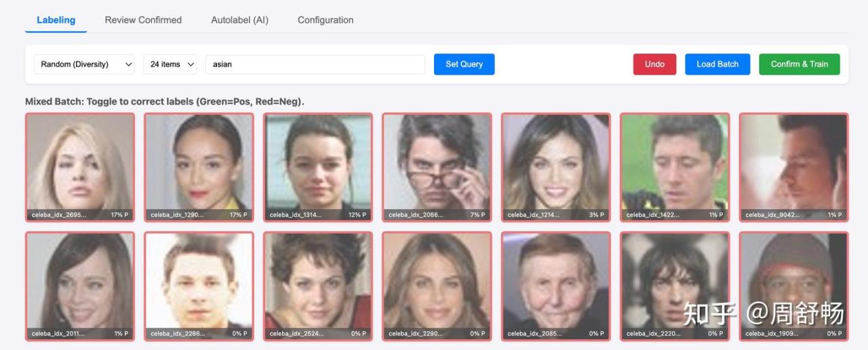Click the query text input field
868x350 pixels.
pyautogui.click(x=315, y=64)
